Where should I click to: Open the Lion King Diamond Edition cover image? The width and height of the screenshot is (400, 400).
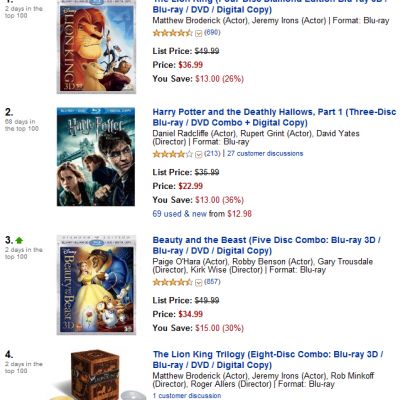coord(96,46)
